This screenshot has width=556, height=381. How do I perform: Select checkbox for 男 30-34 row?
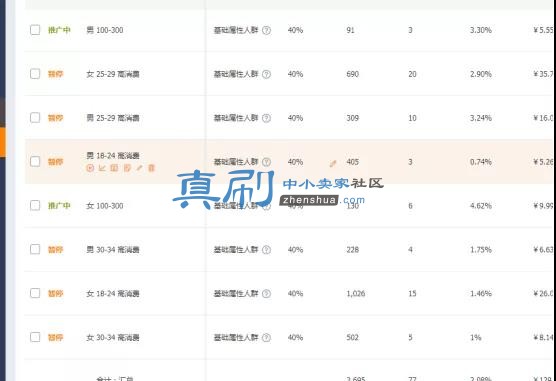pos(35,249)
